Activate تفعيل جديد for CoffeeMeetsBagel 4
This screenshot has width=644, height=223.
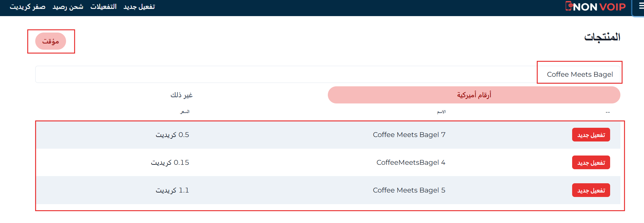(x=591, y=163)
